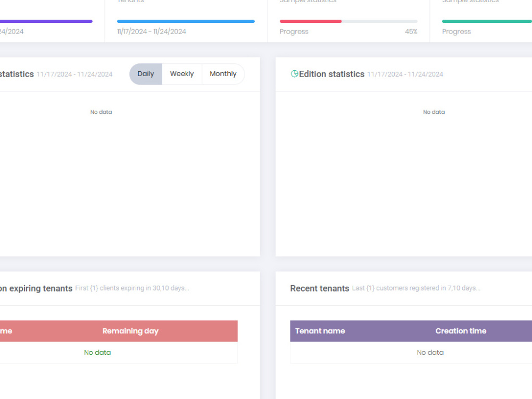Click the Tenants card date range 11/17/2024 - 11/24/2024
Screen dimensions: 532x399
(x=152, y=31)
